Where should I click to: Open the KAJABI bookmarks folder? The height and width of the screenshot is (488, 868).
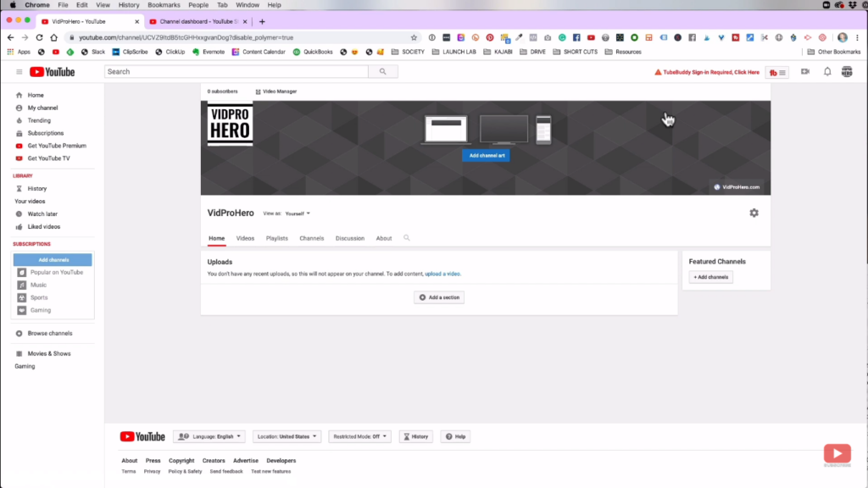click(498, 52)
